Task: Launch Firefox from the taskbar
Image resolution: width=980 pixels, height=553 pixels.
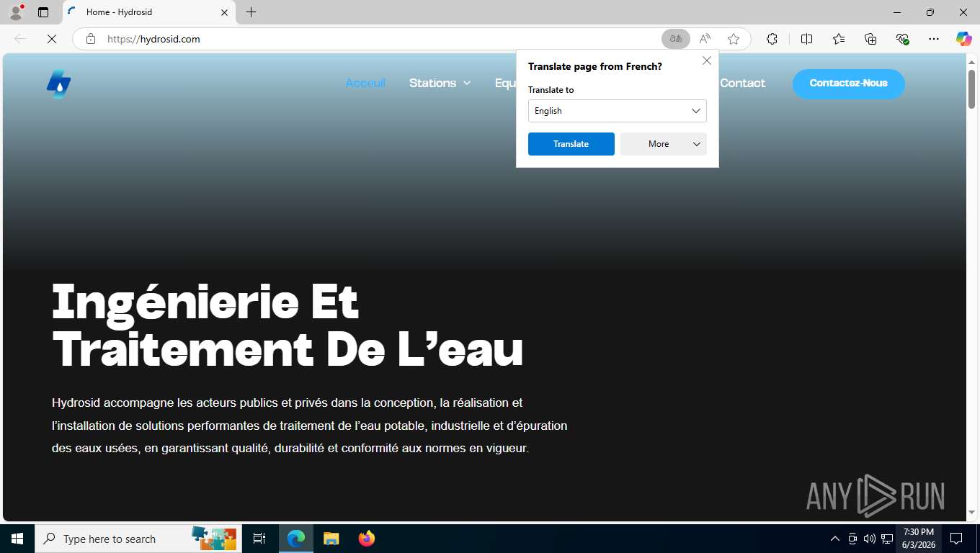Action: pos(367,539)
